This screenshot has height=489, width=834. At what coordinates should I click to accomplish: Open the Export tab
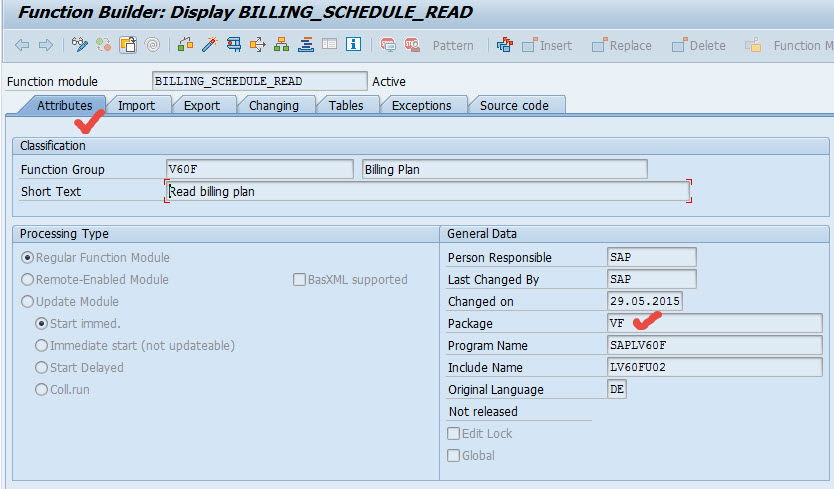tap(202, 105)
